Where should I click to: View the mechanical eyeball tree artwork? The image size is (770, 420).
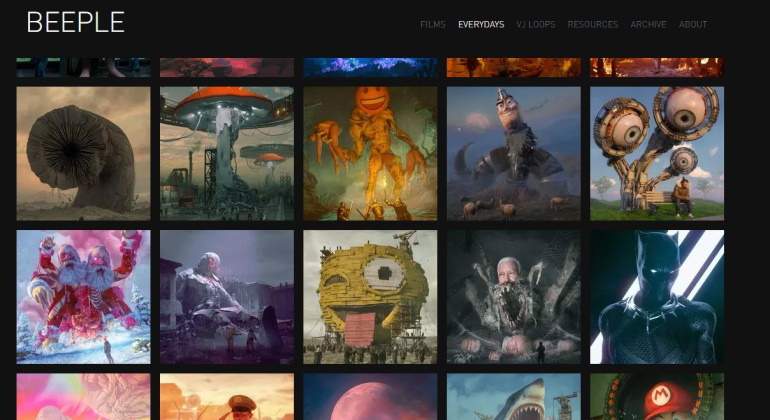[x=657, y=154]
